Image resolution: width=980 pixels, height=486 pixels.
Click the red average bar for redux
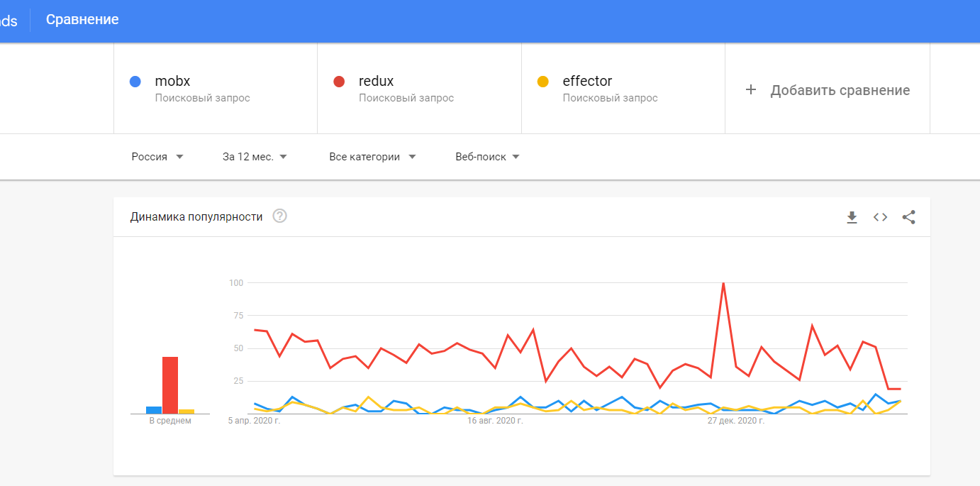pyautogui.click(x=170, y=385)
